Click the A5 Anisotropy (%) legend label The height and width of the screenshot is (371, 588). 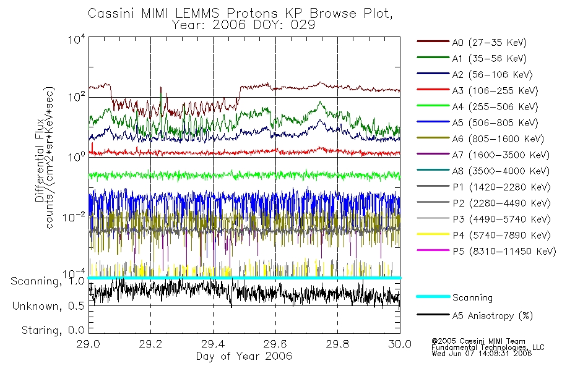coord(493,316)
